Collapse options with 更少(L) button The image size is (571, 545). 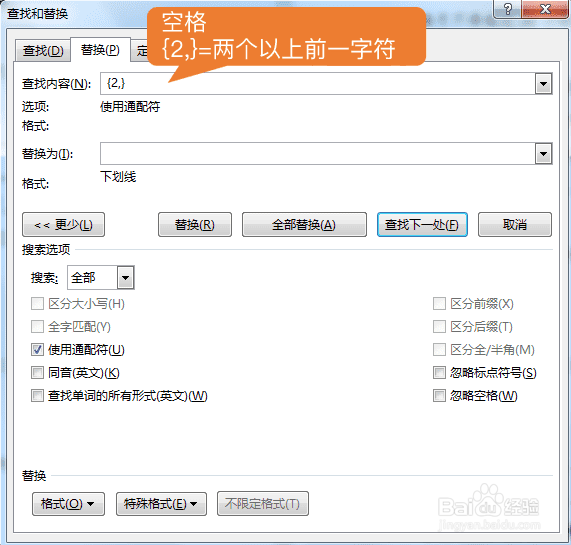click(63, 225)
